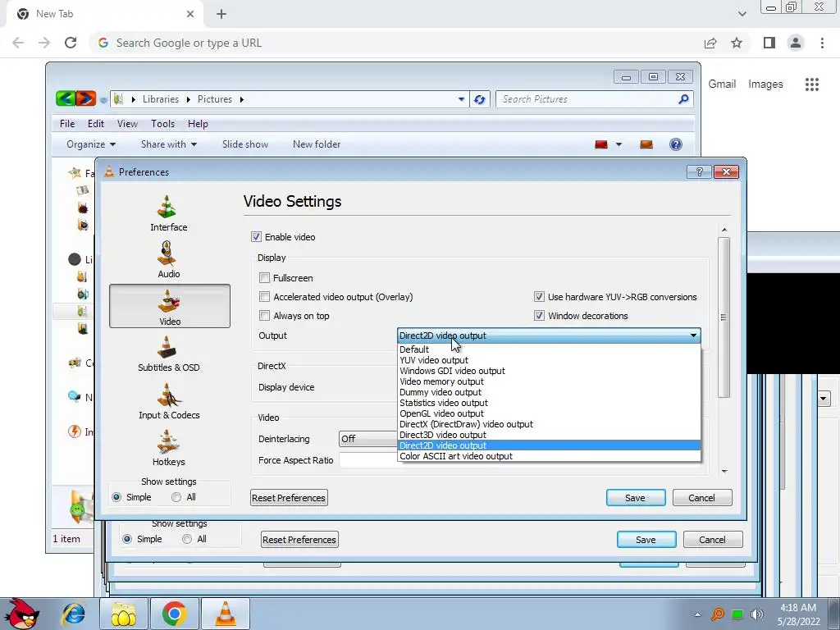Open the Deinterlacing dropdown
840x630 pixels.
[x=368, y=439]
